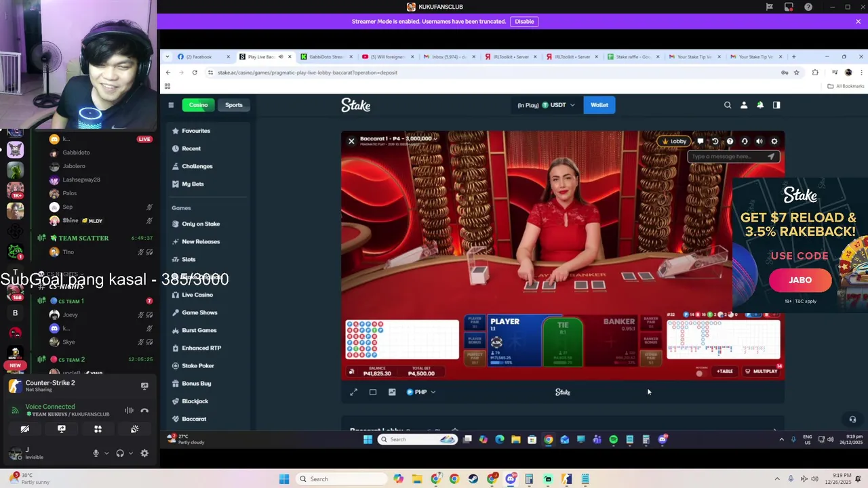Share your screen in Discord

click(x=62, y=429)
